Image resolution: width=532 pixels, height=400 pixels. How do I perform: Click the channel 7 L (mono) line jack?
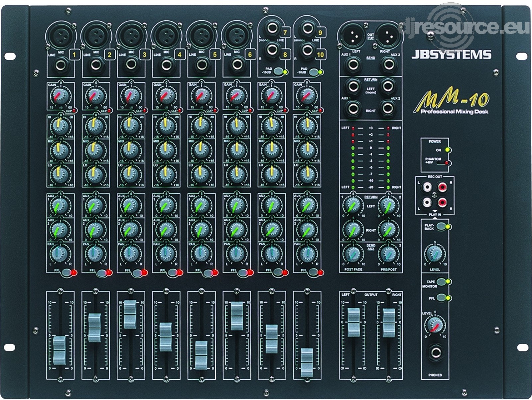[x=273, y=28]
